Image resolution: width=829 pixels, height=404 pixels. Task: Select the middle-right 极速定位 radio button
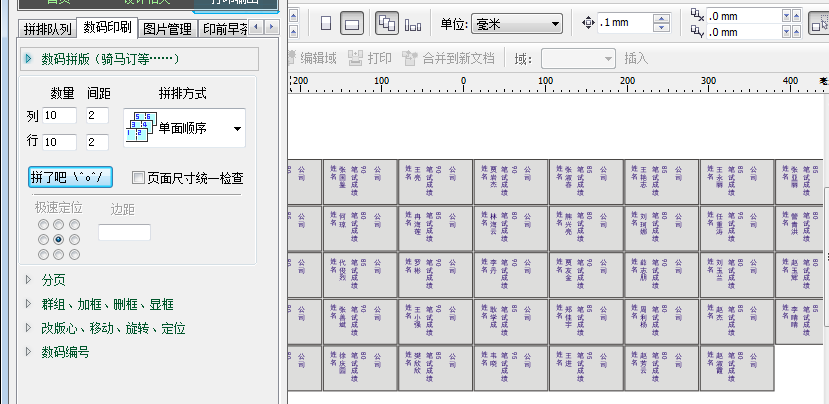tap(75, 240)
